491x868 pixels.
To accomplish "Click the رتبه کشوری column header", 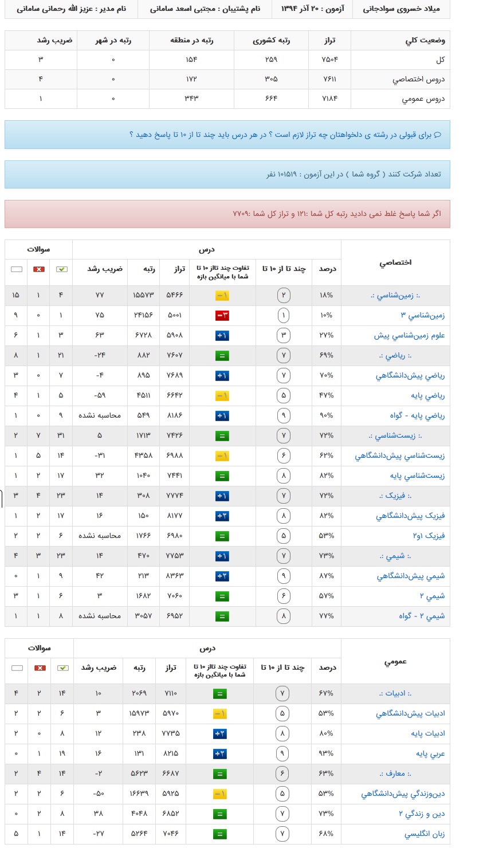I will click(x=271, y=40).
